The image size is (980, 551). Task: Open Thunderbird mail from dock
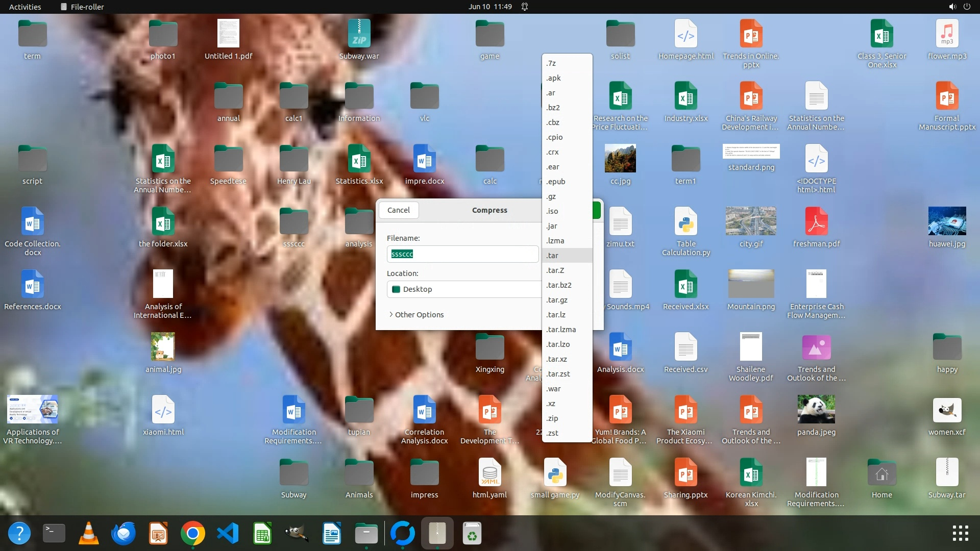click(x=123, y=534)
